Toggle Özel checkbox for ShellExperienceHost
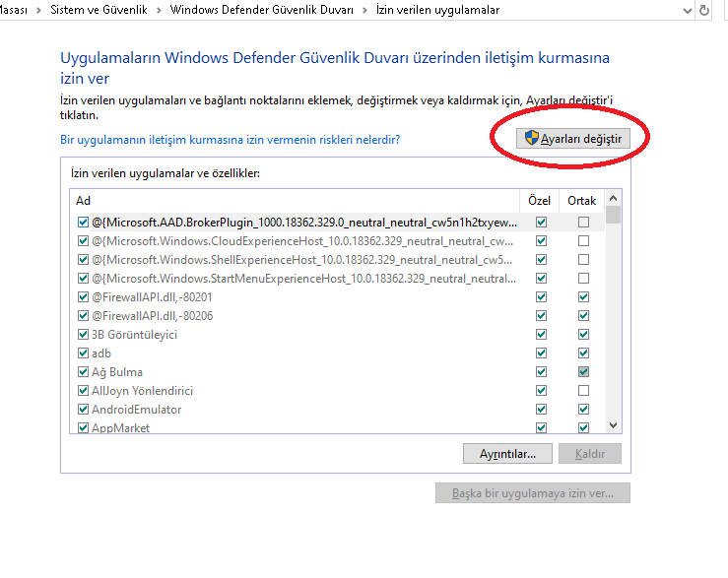728x578 pixels. click(x=542, y=260)
